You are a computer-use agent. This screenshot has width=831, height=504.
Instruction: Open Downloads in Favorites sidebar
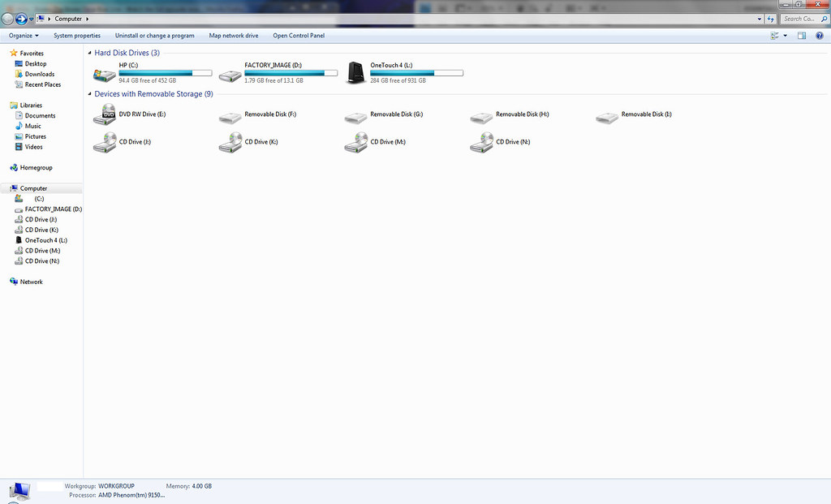coord(39,74)
